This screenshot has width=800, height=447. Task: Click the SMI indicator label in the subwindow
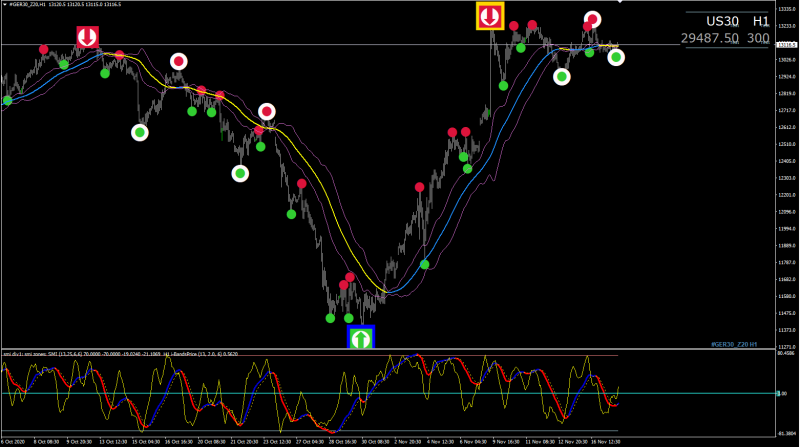tap(120, 354)
